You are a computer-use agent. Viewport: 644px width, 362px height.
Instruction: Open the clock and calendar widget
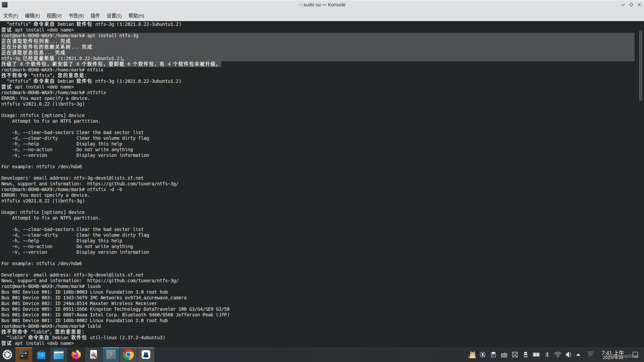(612, 355)
